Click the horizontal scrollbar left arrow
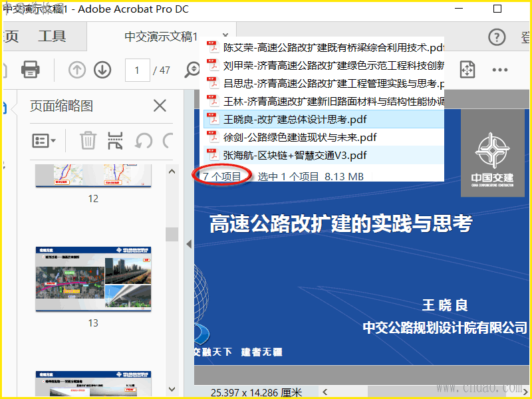The height and width of the screenshot is (399, 532). (325, 392)
